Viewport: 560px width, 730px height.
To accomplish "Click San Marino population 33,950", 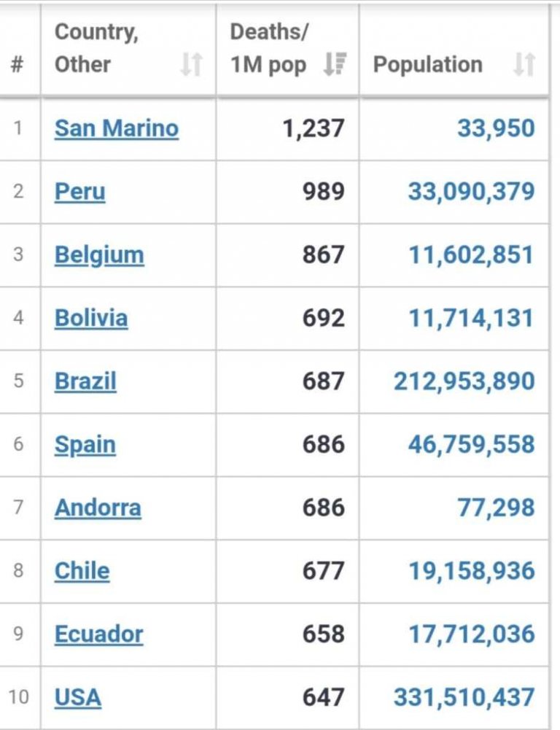I will (496, 128).
